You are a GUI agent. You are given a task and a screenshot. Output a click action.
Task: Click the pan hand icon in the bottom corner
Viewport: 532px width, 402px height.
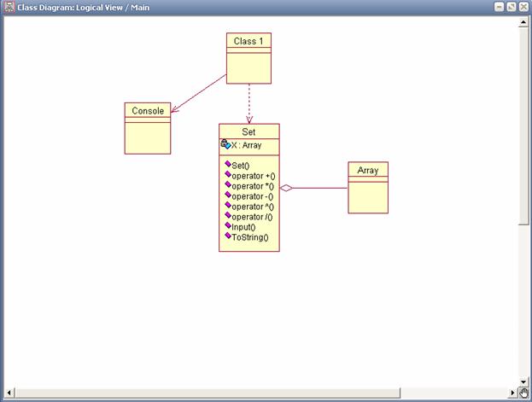[523, 393]
